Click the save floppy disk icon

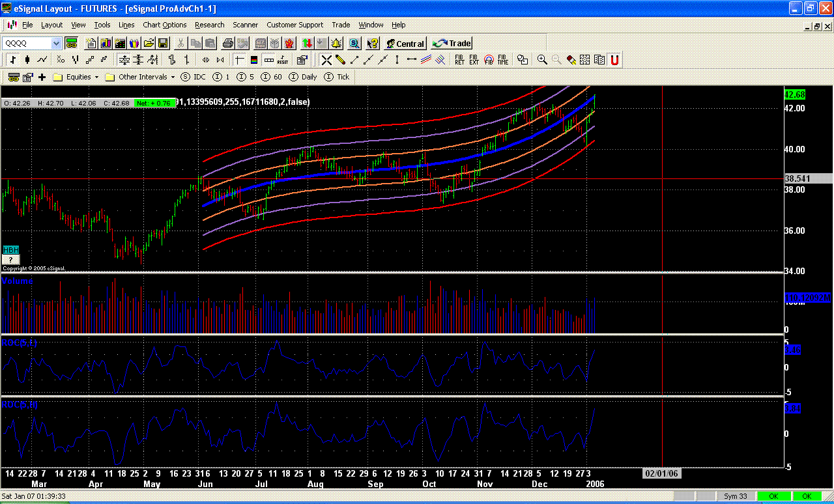click(x=163, y=44)
